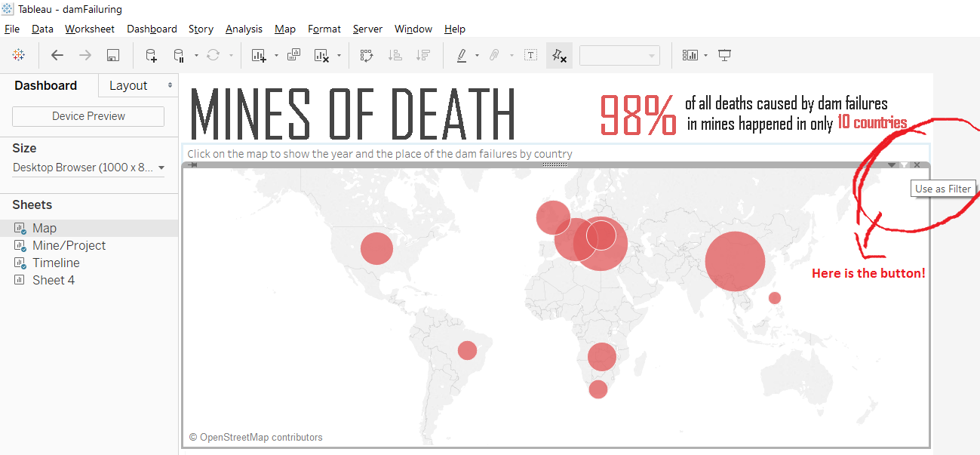
Task: Click the Duplicate sheet icon
Action: tap(294, 55)
